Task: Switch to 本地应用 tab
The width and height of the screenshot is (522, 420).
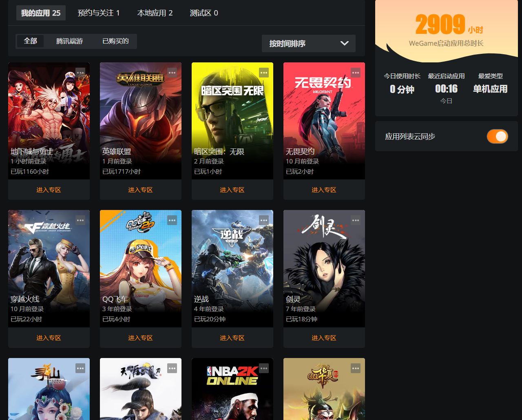Action: (155, 13)
